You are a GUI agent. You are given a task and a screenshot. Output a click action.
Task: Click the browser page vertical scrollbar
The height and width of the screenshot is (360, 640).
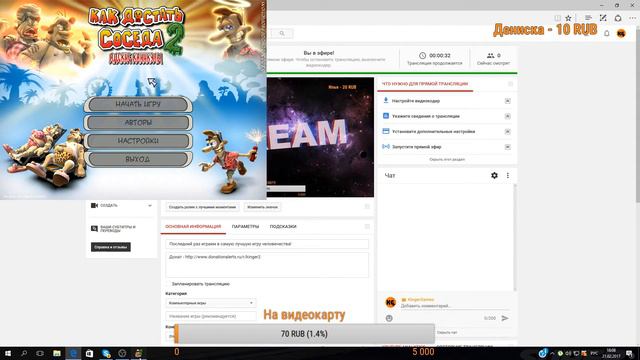(x=637, y=113)
